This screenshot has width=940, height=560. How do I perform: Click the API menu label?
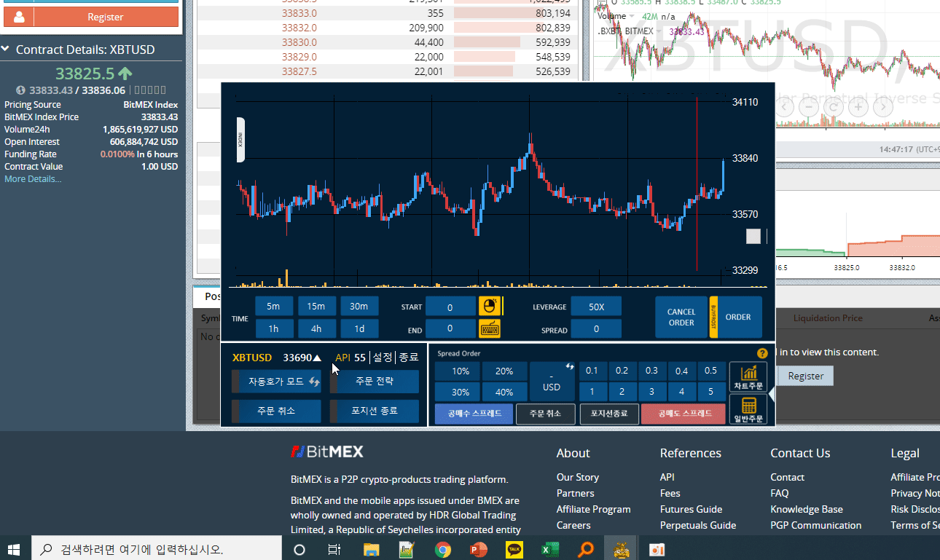[342, 358]
